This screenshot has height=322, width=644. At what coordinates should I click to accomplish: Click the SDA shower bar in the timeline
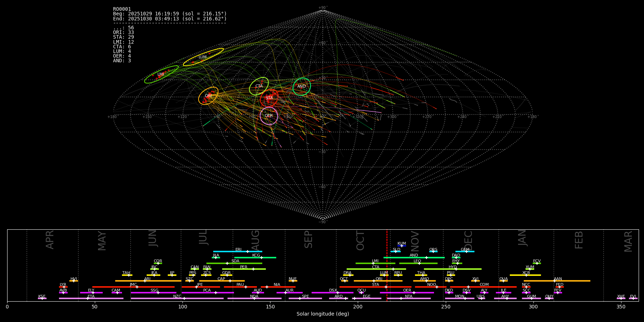pyautogui.click(x=234, y=263)
